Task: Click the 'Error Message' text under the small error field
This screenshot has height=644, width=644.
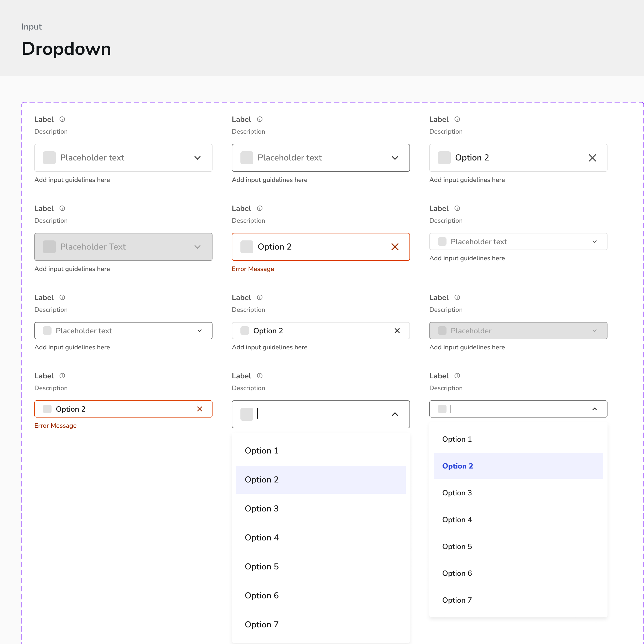Action: pyautogui.click(x=55, y=426)
